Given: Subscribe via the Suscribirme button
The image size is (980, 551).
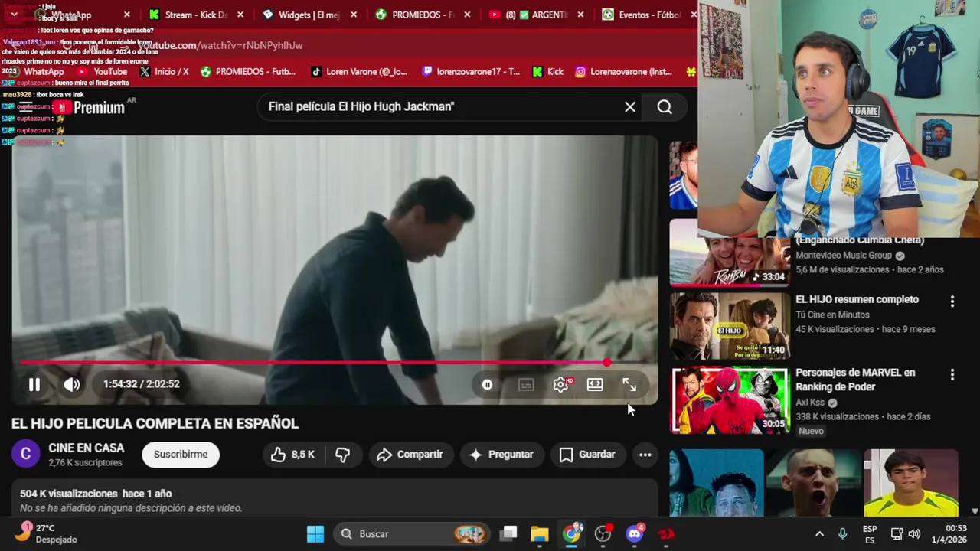Looking at the screenshot, I should click(x=181, y=455).
